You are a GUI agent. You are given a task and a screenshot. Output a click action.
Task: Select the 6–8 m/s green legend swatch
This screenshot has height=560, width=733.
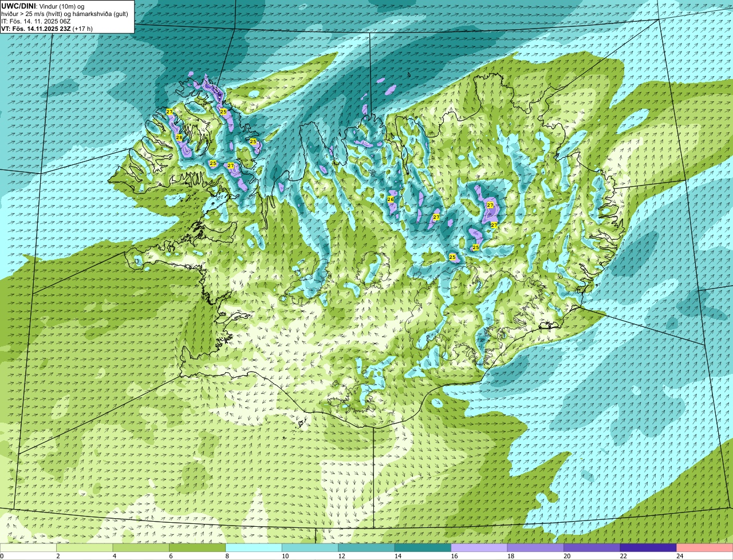(198, 547)
